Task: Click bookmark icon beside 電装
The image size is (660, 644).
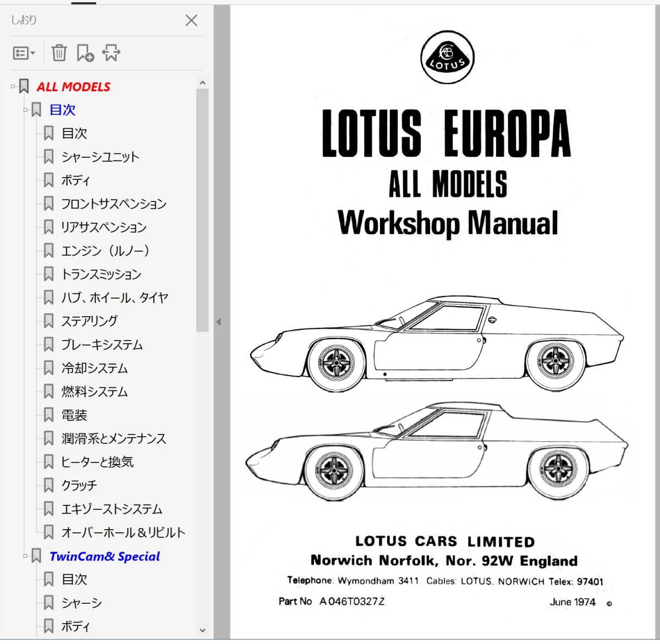Action: click(48, 415)
